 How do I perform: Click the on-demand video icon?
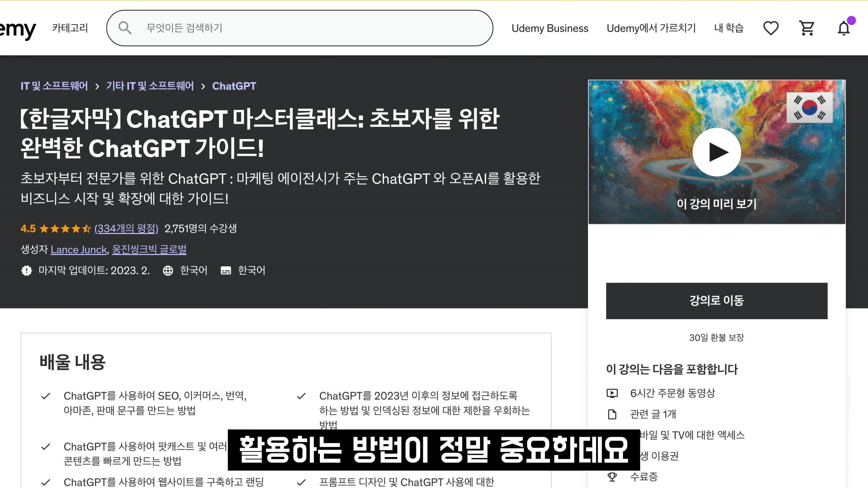612,393
